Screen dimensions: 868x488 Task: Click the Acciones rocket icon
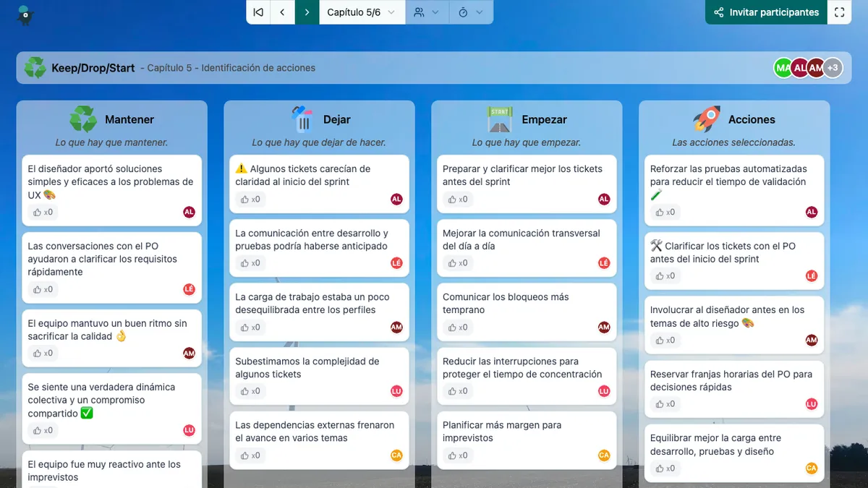point(706,119)
